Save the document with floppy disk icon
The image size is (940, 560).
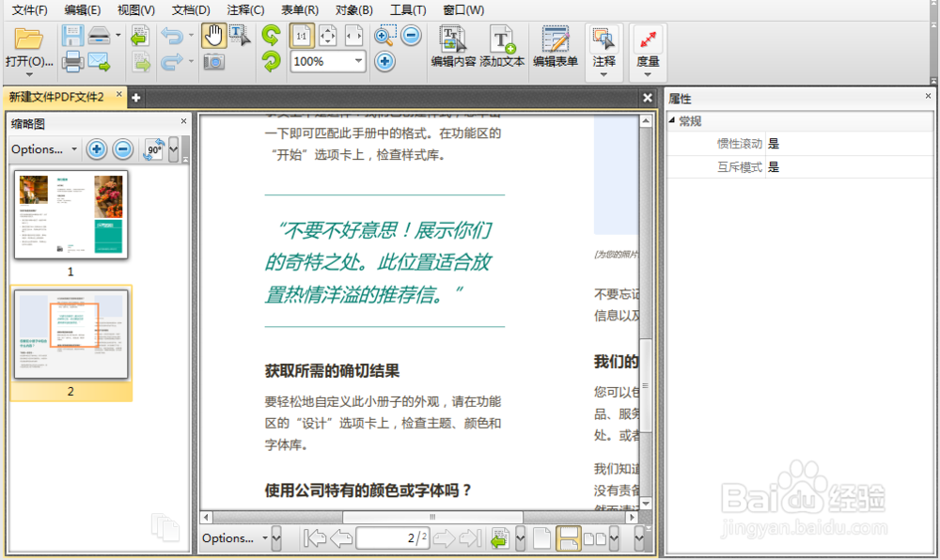[x=72, y=36]
